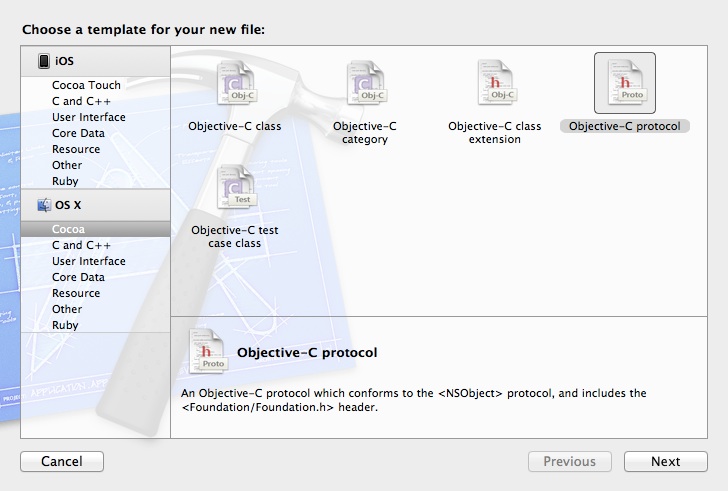Click the Proto icon in description pane
The height and width of the screenshot is (491, 728).
(x=208, y=351)
